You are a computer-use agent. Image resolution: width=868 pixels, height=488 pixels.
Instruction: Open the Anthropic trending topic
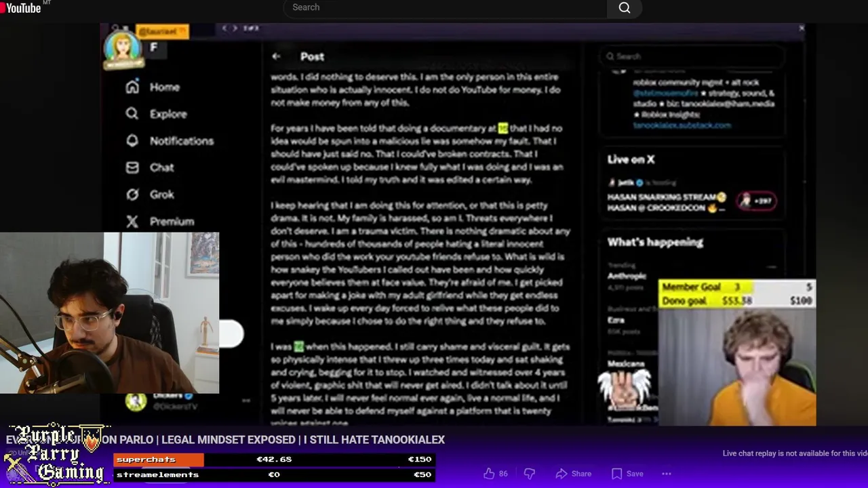(627, 276)
